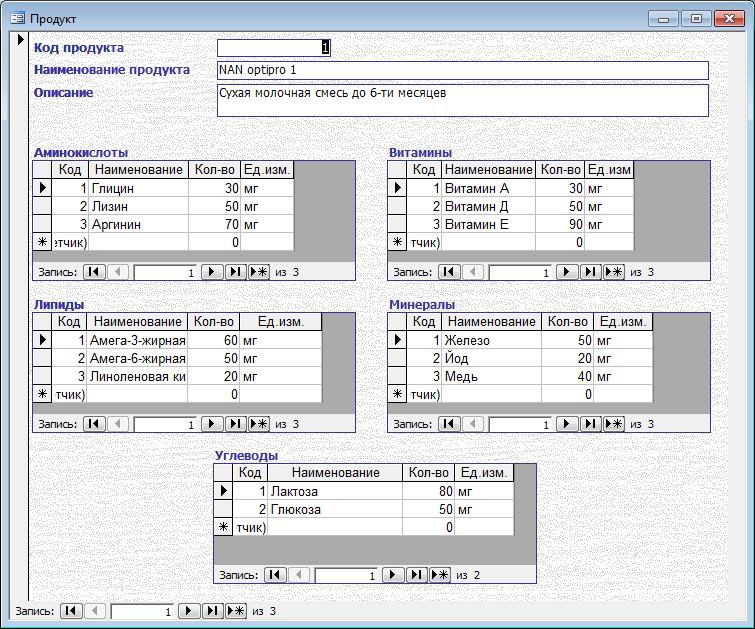Image resolution: width=755 pixels, height=629 pixels.
Task: Select row of Глицин via row selector
Action: 42,188
